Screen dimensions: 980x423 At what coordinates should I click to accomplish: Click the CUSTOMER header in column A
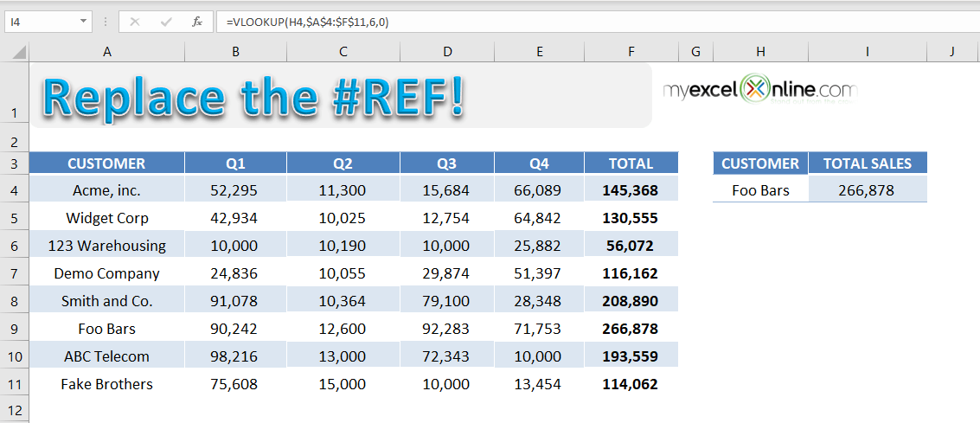click(x=107, y=163)
